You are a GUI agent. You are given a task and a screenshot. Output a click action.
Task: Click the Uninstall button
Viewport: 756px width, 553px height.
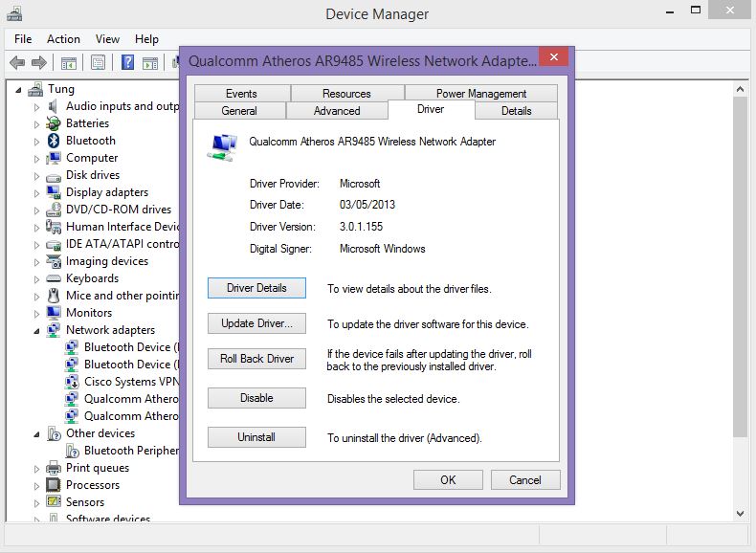pyautogui.click(x=256, y=437)
